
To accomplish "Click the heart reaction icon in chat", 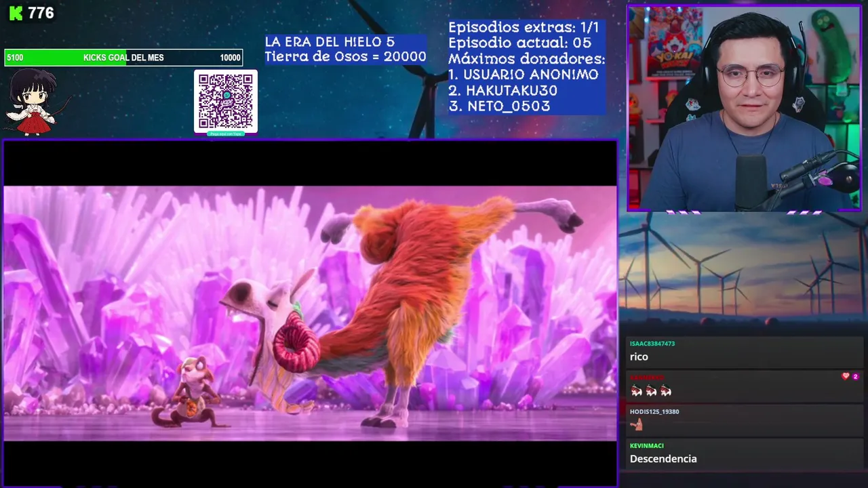I will 846,376.
